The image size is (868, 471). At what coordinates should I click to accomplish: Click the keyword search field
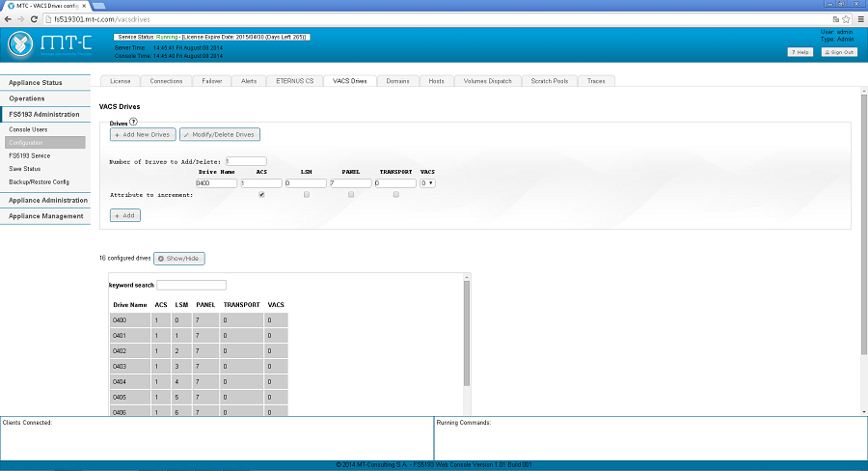192,285
